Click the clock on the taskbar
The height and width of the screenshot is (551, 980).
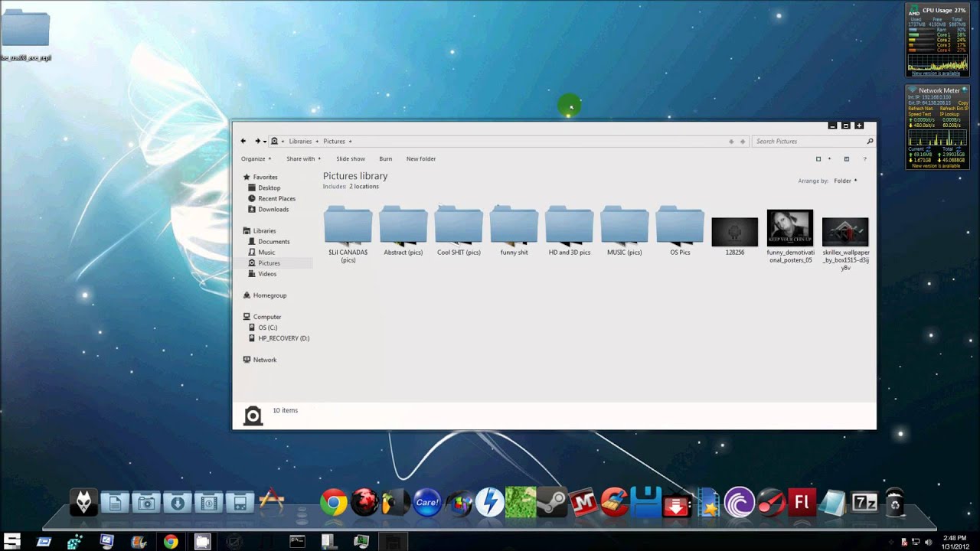click(955, 542)
